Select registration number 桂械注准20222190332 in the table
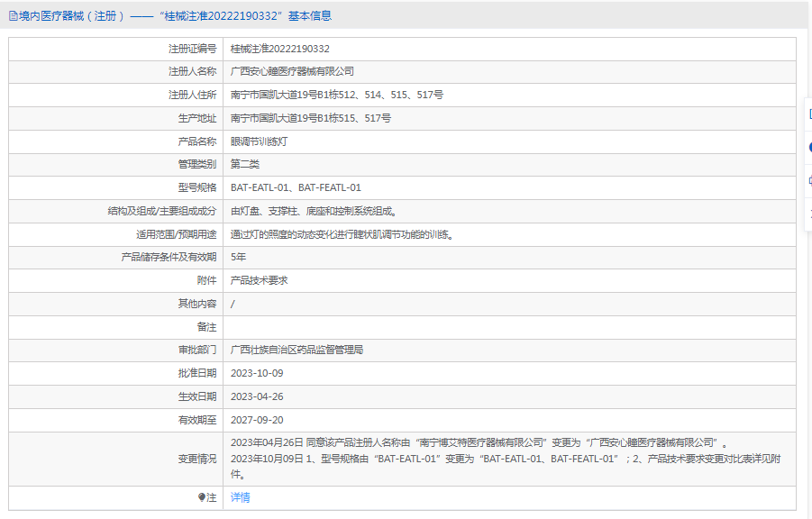The height and width of the screenshot is (519, 812). (280, 49)
